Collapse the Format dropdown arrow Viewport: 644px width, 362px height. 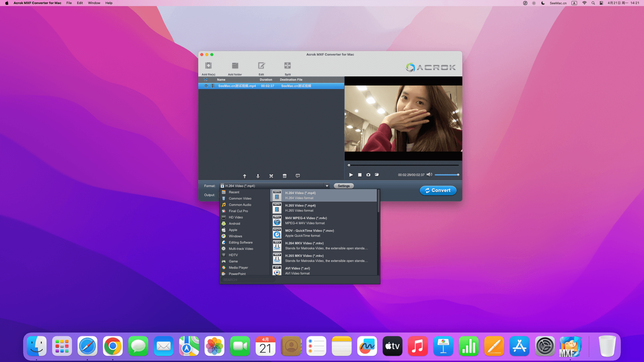(x=327, y=186)
